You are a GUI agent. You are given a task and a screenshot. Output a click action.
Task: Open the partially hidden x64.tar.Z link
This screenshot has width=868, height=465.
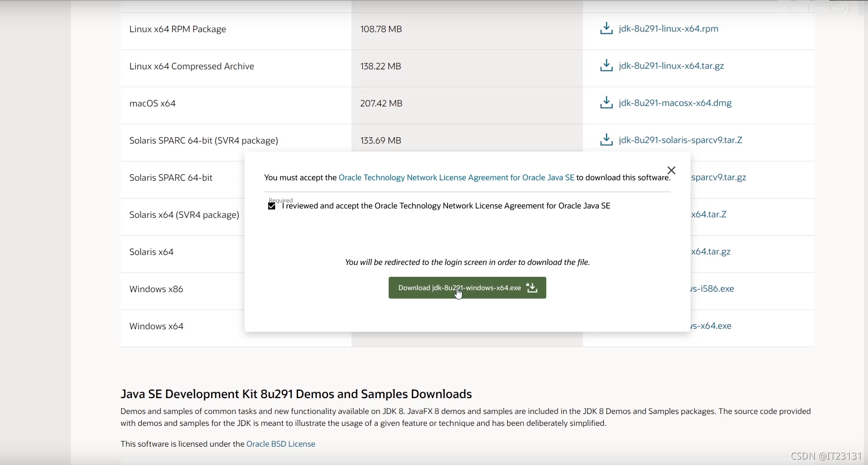[709, 214]
